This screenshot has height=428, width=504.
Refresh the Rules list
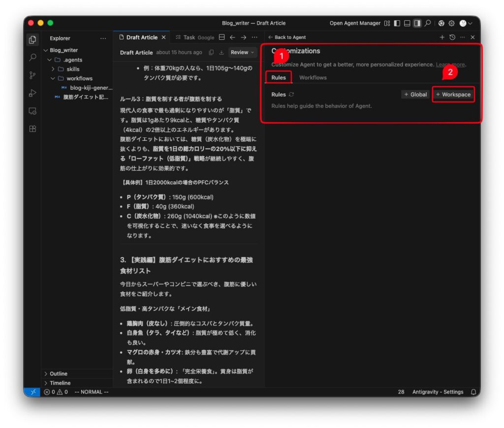pyautogui.click(x=291, y=95)
